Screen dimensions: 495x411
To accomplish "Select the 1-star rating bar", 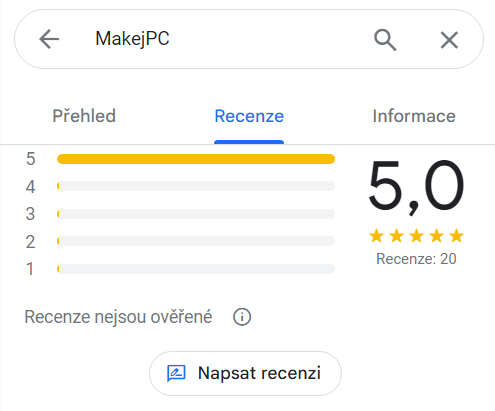I will (196, 269).
